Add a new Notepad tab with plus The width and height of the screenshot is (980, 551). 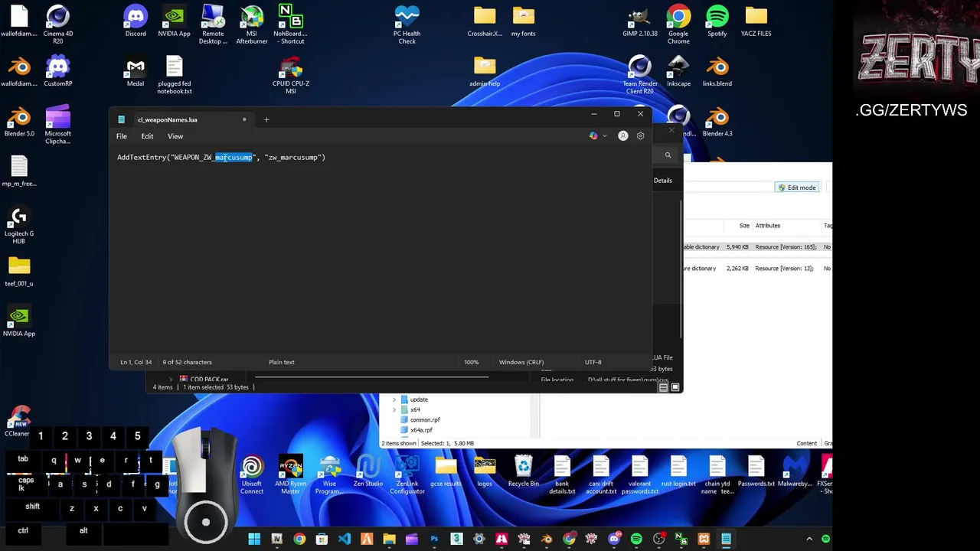coord(266,119)
